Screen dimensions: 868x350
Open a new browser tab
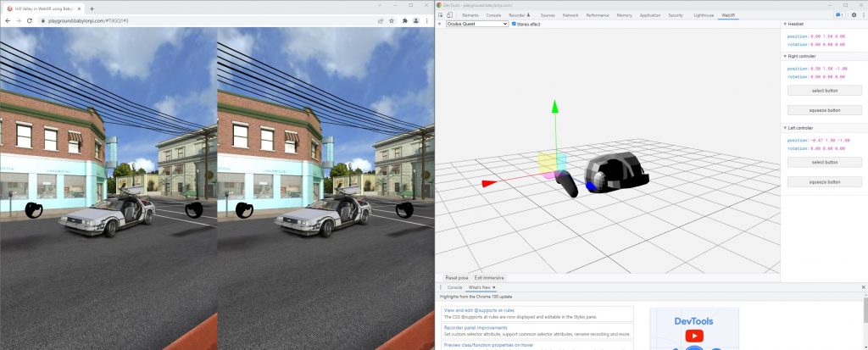point(92,8)
